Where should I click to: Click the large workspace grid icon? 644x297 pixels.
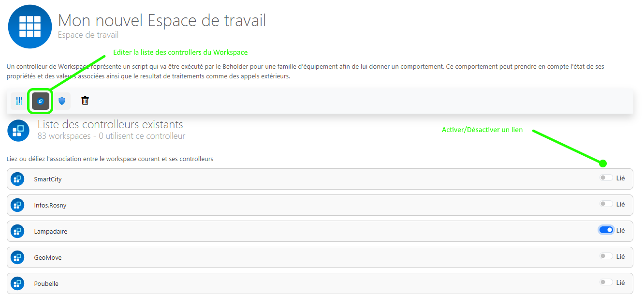[x=29, y=26]
